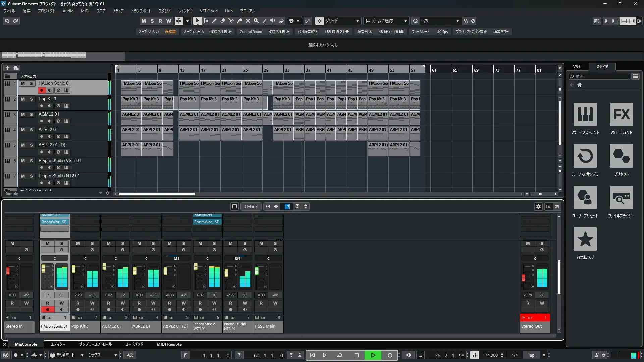
Task: Solo the AGML2 01 track
Action: click(x=31, y=114)
